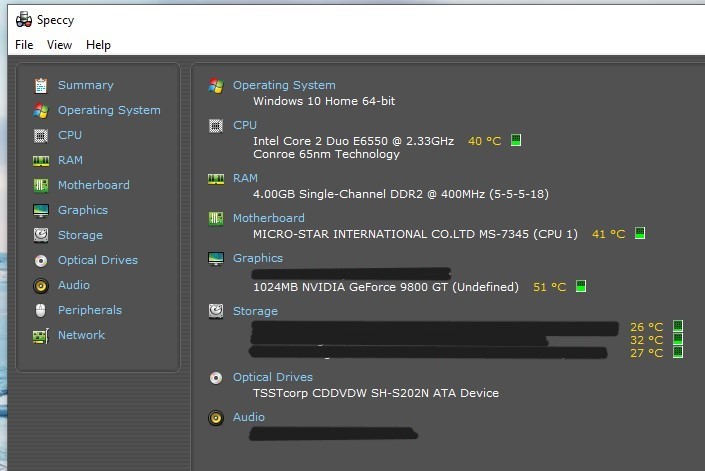Click Operating System heading in summary pane

(284, 85)
